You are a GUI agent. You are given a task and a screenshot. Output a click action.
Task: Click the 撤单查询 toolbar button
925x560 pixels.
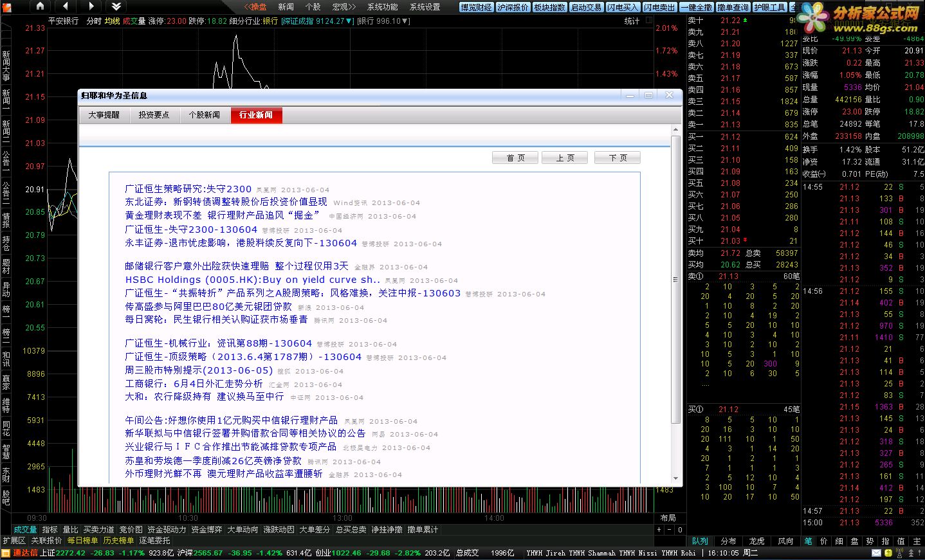[x=733, y=7]
